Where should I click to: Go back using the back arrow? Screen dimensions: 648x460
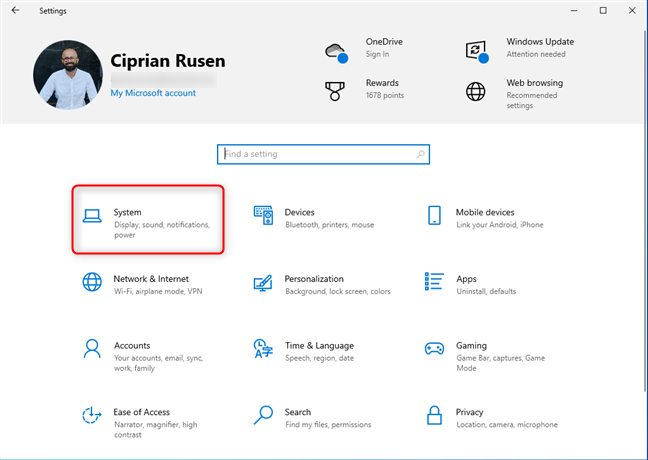[15, 10]
